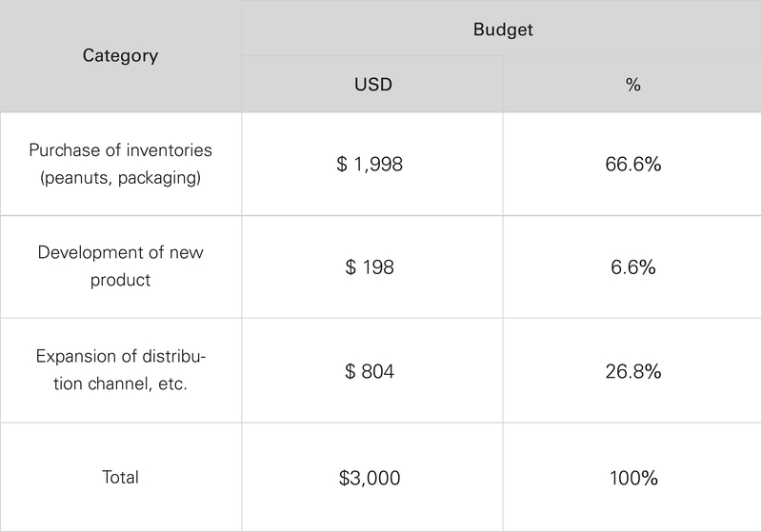This screenshot has width=762, height=532.
Task: Click Development of new product cell
Action: pyautogui.click(x=120, y=266)
